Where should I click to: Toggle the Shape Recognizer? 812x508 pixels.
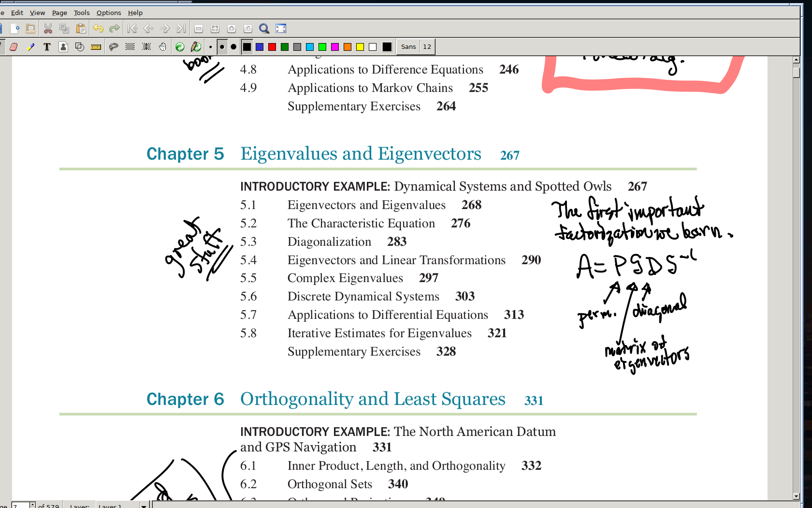pyautogui.click(x=80, y=47)
